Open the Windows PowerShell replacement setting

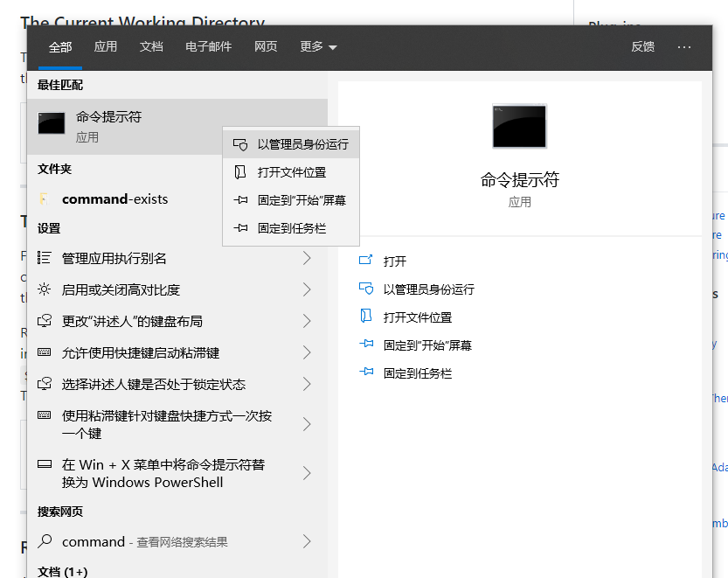pos(177,473)
